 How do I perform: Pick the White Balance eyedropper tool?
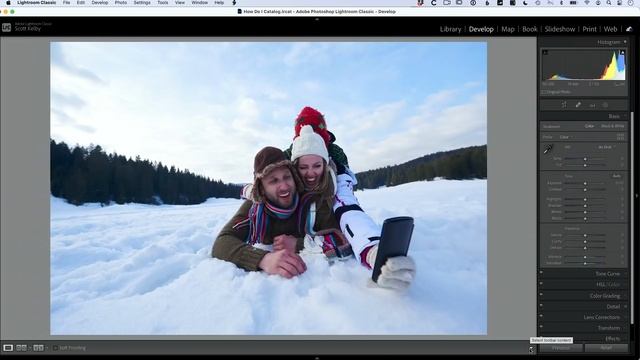tap(548, 150)
